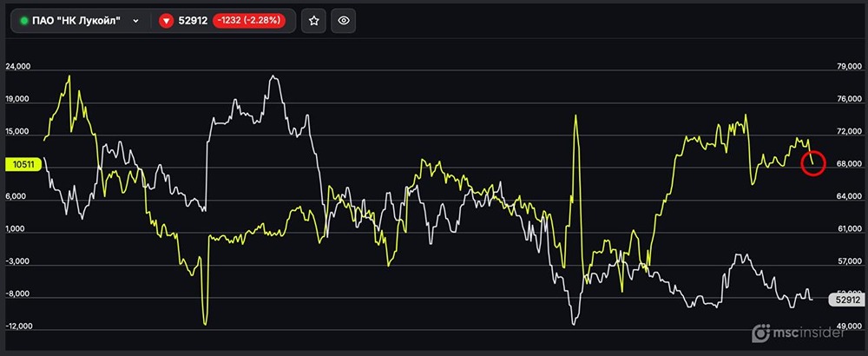
Task: Click the red downward triangle price indicator
Action: click(x=166, y=21)
